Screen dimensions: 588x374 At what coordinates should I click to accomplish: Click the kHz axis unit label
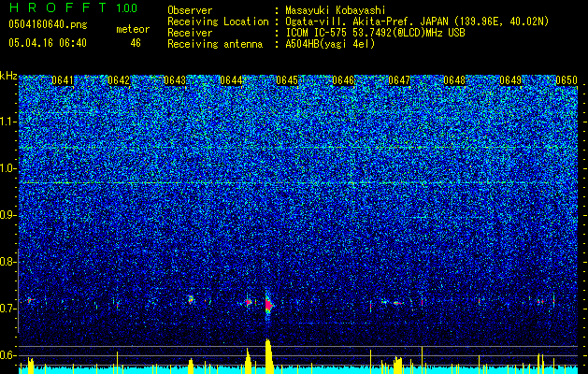click(8, 76)
